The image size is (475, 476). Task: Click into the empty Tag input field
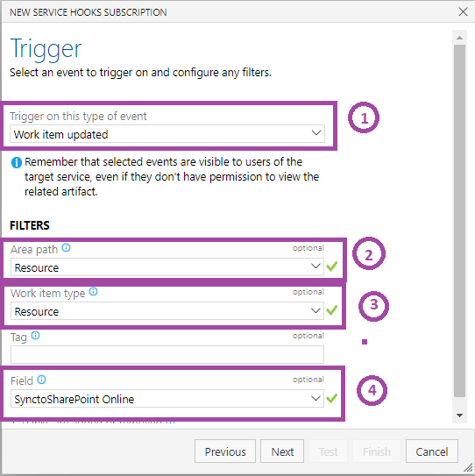tap(167, 354)
